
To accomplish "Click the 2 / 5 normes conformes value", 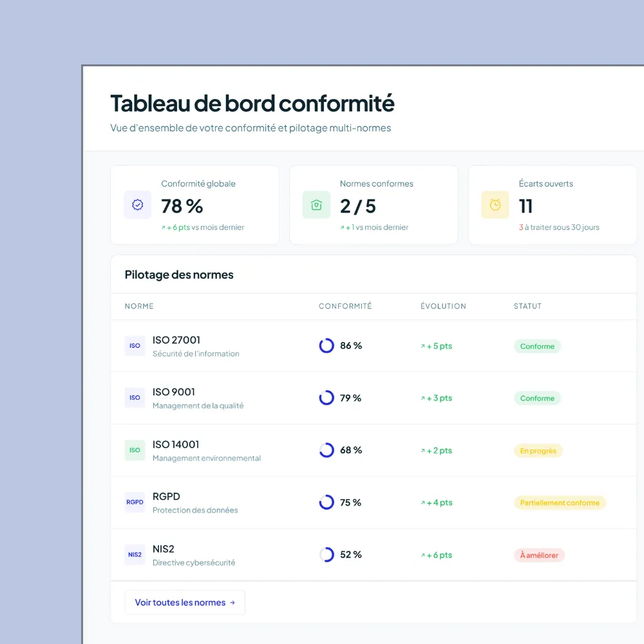I will tap(357, 206).
